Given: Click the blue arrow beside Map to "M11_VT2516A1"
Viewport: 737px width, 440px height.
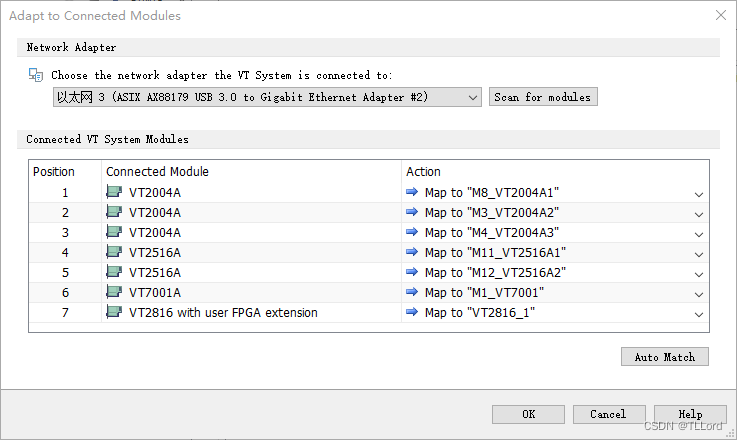Looking at the screenshot, I should [x=412, y=252].
